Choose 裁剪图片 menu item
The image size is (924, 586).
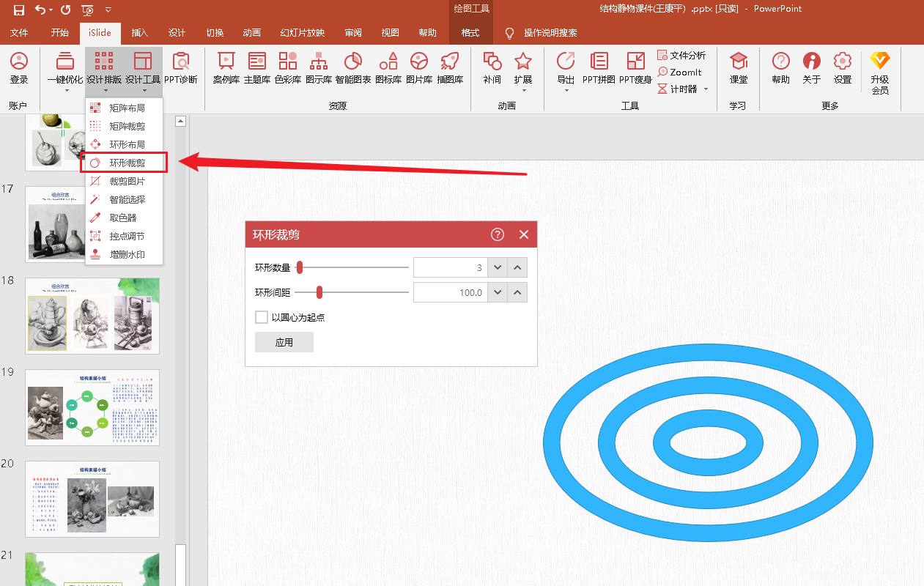click(124, 181)
